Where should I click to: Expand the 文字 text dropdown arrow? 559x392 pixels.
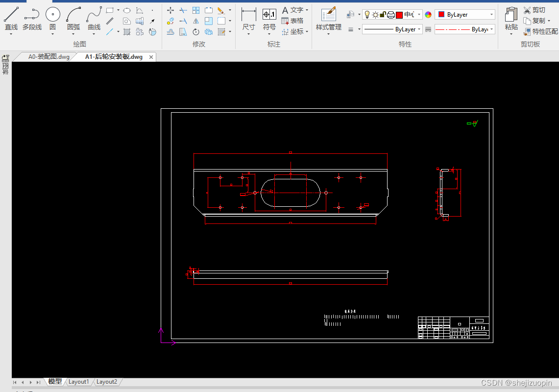[x=307, y=10]
